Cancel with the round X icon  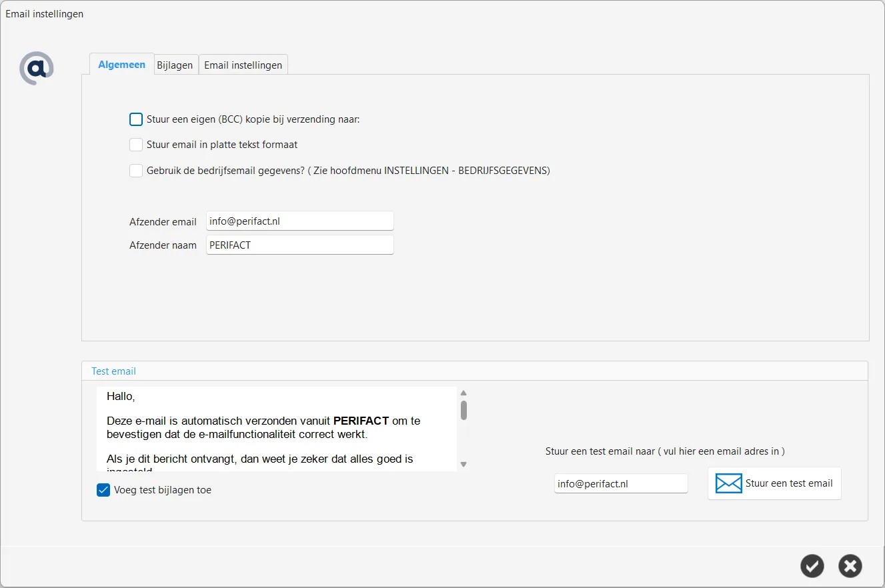(x=850, y=566)
